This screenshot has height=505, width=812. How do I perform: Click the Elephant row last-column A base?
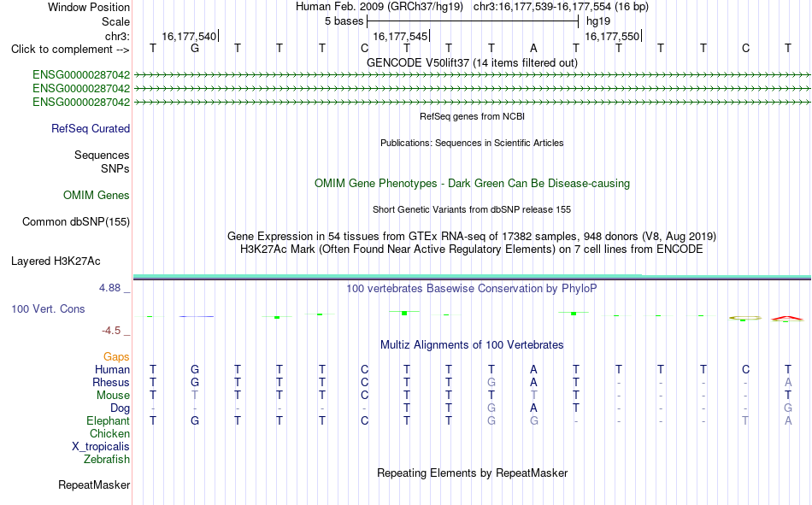click(x=788, y=420)
